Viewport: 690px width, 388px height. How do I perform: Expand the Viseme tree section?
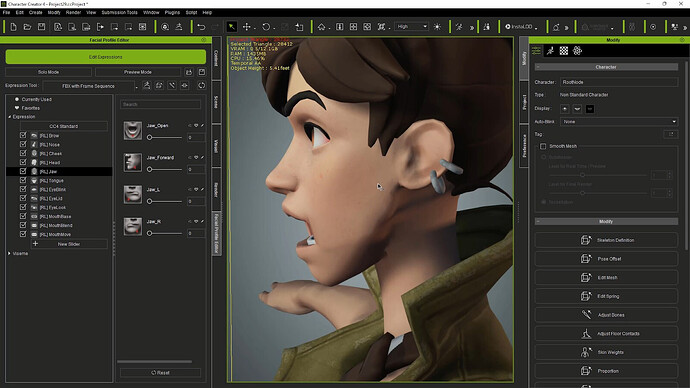pos(10,253)
